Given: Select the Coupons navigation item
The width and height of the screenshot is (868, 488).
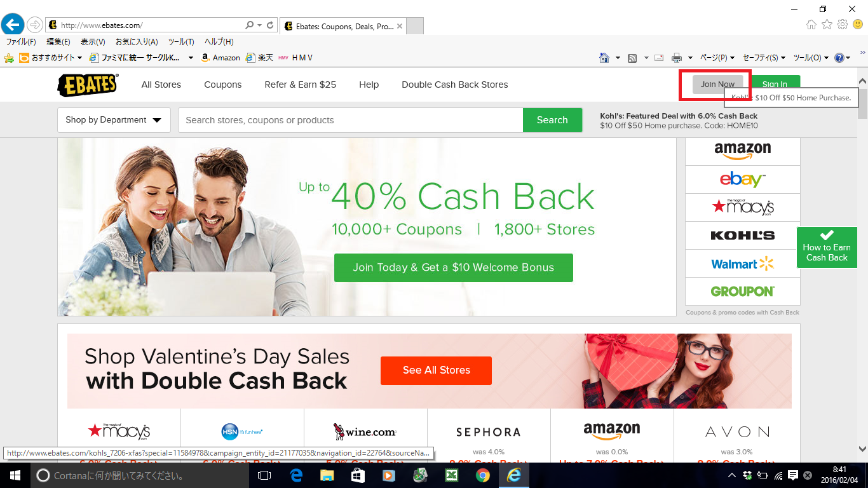Looking at the screenshot, I should point(222,85).
